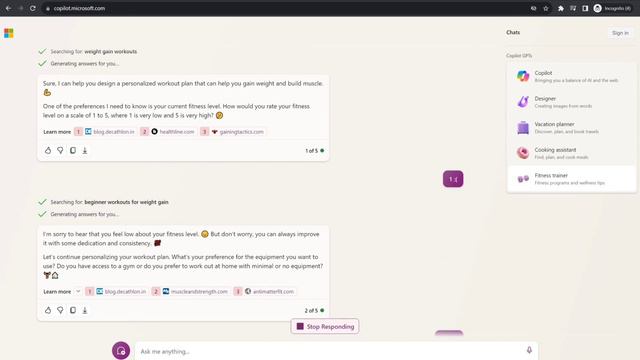Open the browser extensions puzzle icon
This screenshot has height=360, width=640.
tap(561, 8)
